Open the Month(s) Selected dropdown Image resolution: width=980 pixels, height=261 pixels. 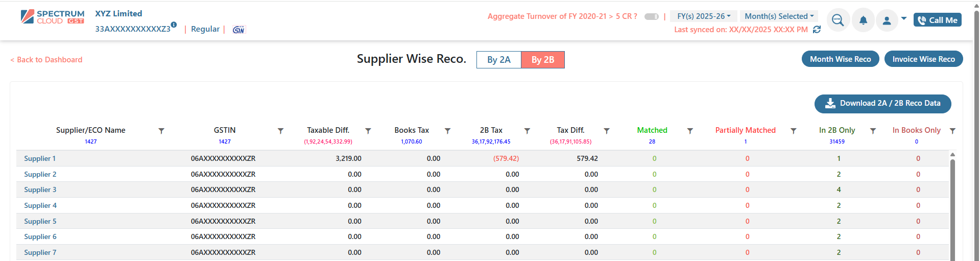coord(779,16)
